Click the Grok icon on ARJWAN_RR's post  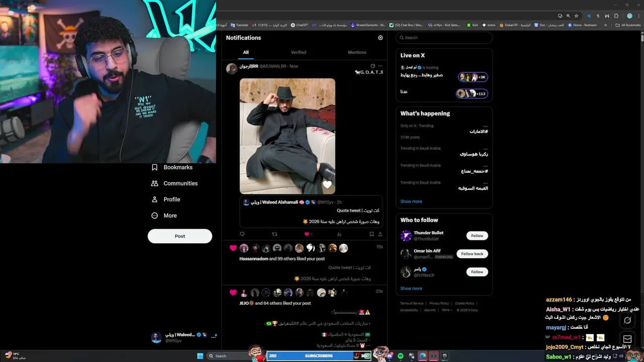[372, 66]
